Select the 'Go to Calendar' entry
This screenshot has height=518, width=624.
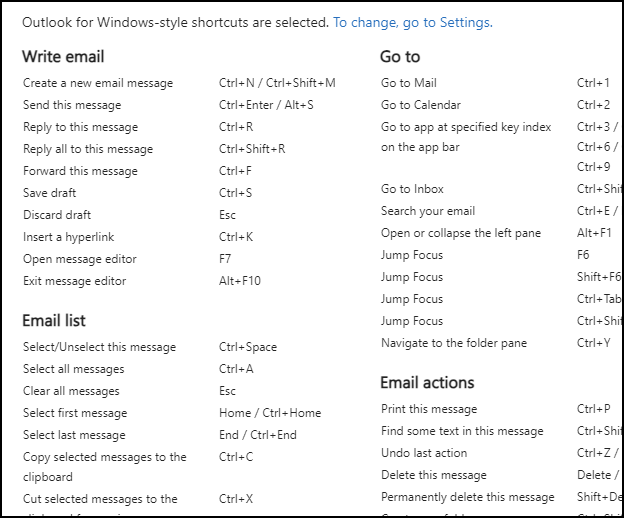[x=421, y=105]
